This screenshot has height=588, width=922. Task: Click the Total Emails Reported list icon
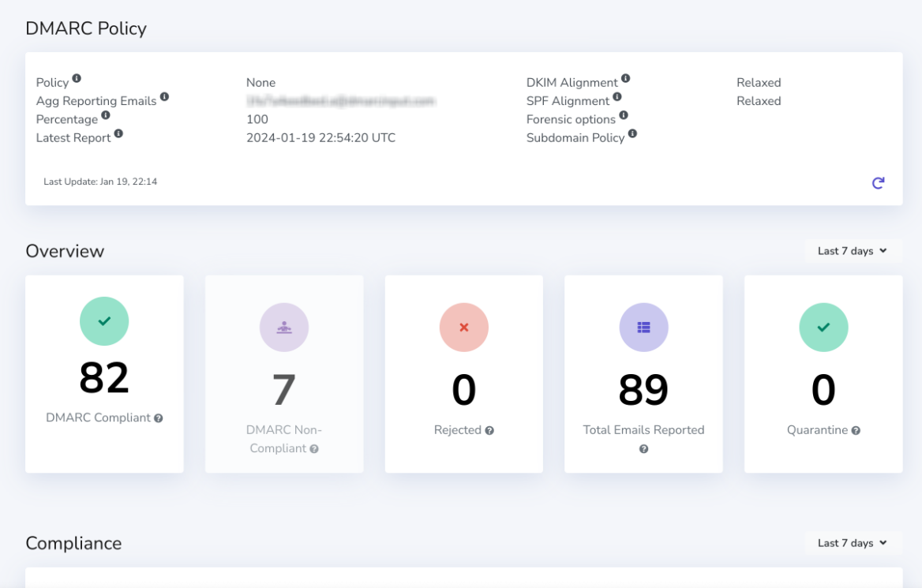coord(643,327)
